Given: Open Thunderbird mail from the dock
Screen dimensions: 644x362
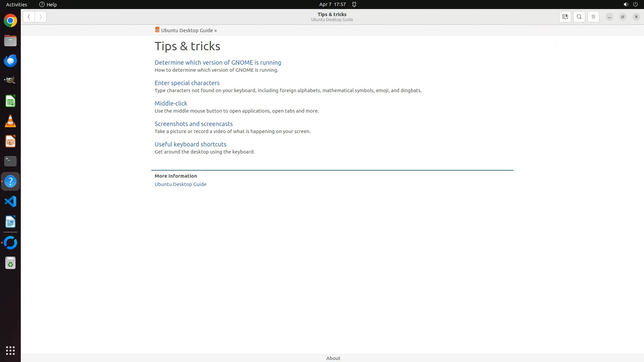Looking at the screenshot, I should 10,61.
